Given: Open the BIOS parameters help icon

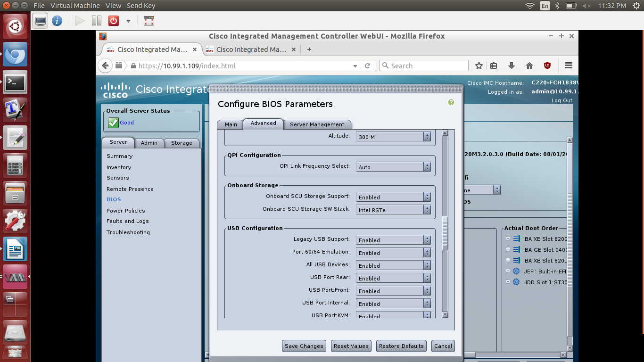Looking at the screenshot, I should tap(451, 102).
